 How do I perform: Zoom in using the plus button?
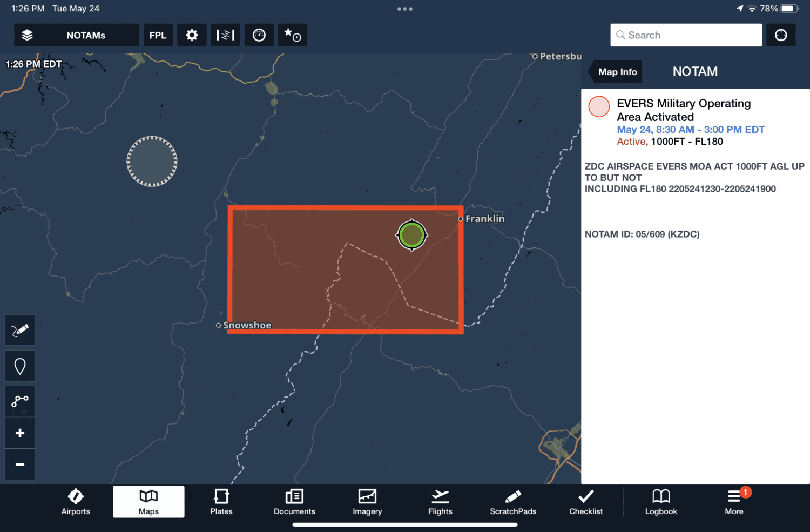click(x=19, y=433)
